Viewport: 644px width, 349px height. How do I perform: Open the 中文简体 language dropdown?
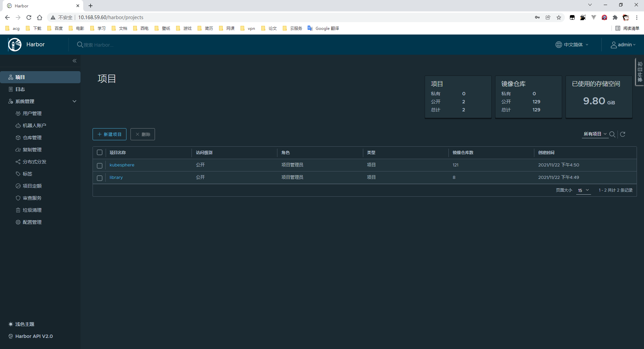tap(572, 45)
